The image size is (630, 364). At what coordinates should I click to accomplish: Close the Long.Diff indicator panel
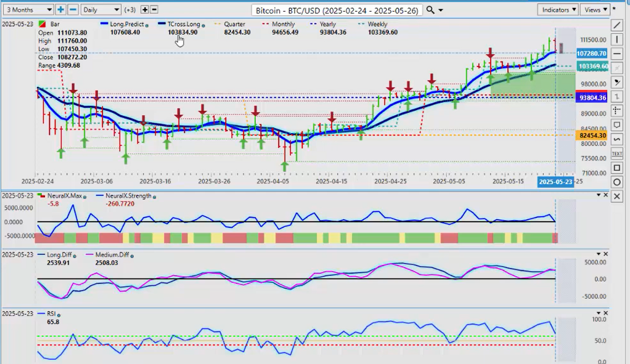(x=606, y=254)
